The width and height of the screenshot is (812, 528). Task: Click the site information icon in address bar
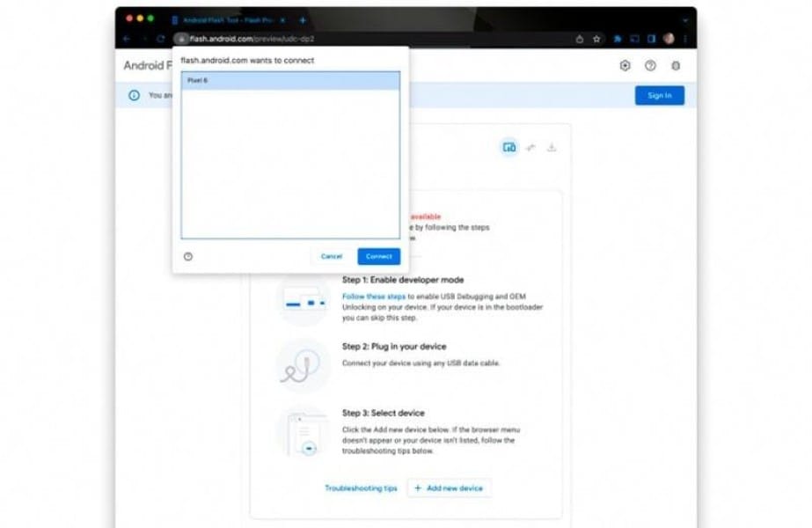coord(182,39)
